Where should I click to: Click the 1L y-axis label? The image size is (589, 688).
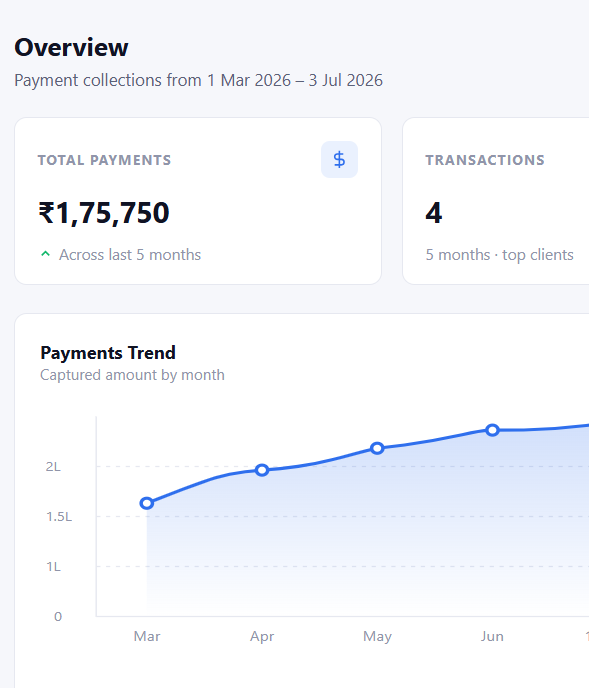coord(54,566)
